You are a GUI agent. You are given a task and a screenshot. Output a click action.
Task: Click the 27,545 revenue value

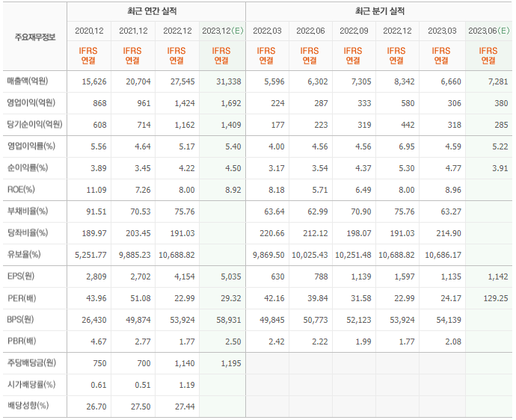click(x=182, y=81)
